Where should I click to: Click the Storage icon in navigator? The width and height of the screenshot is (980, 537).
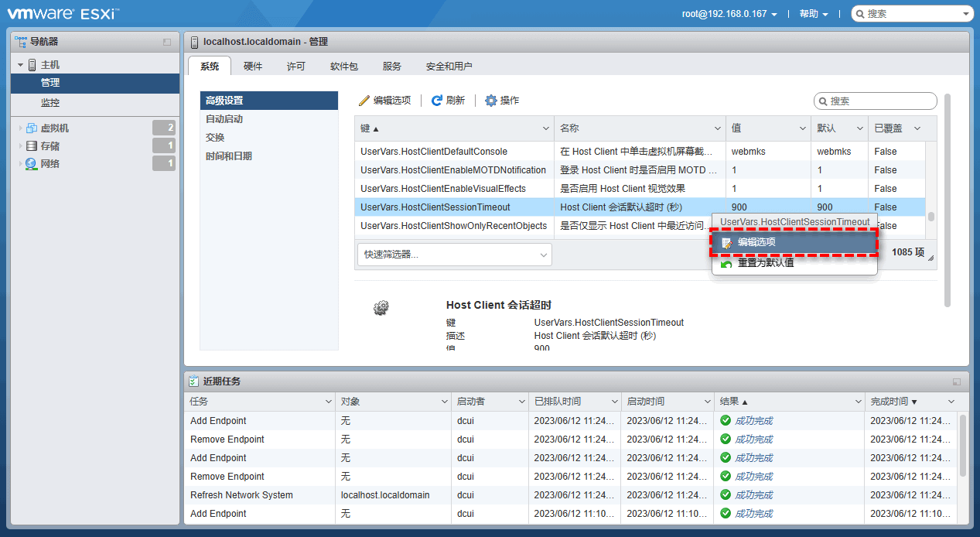point(32,146)
